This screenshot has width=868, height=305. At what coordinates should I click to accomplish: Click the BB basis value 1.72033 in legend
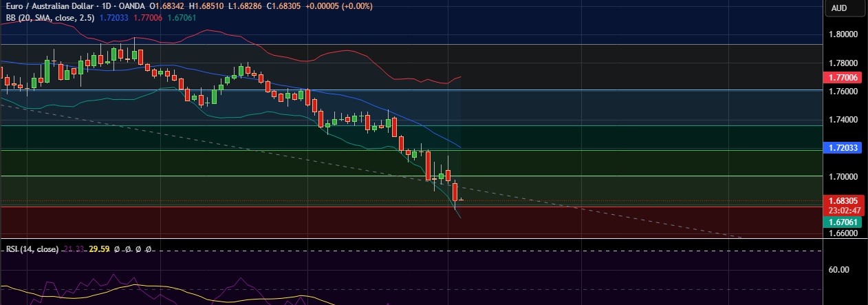tap(113, 17)
